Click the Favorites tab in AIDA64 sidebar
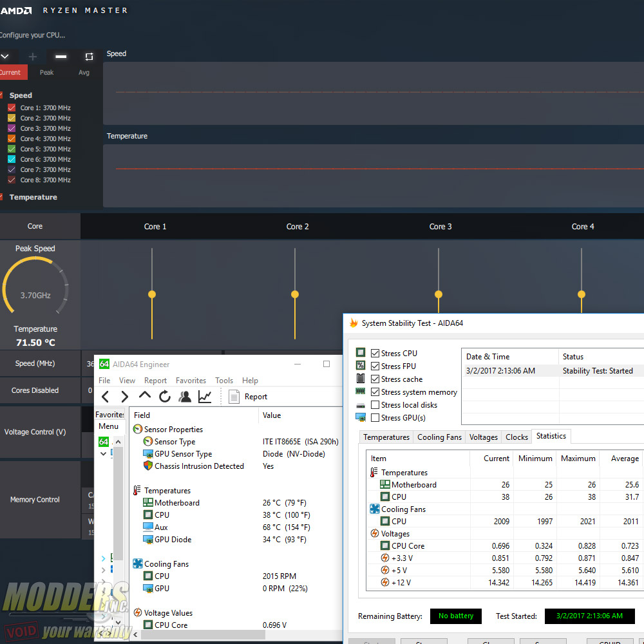The width and height of the screenshot is (644, 644). 109,414
